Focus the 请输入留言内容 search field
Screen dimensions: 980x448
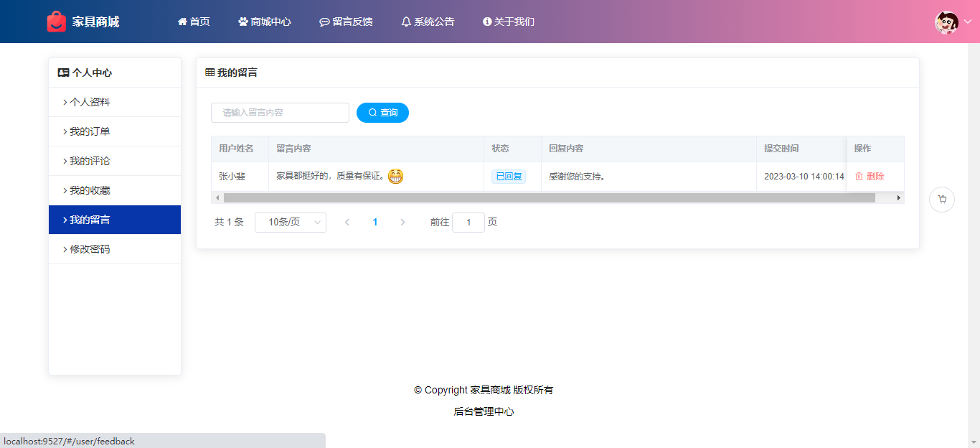(x=280, y=113)
